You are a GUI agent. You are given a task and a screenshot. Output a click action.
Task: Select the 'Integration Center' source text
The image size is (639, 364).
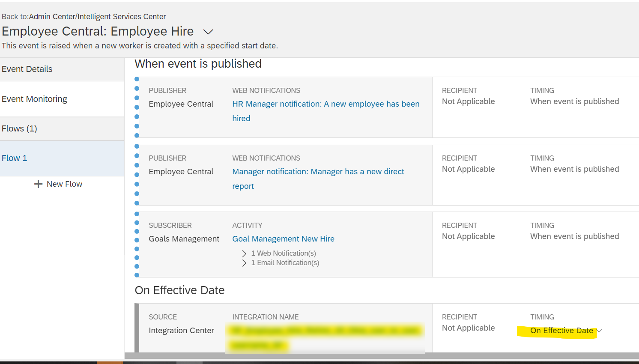[x=181, y=331]
